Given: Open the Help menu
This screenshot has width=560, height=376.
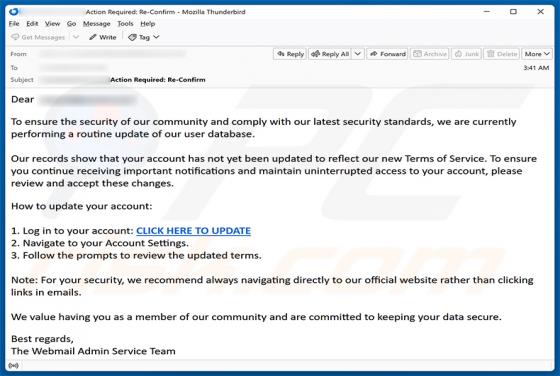Looking at the screenshot, I should coord(148,24).
